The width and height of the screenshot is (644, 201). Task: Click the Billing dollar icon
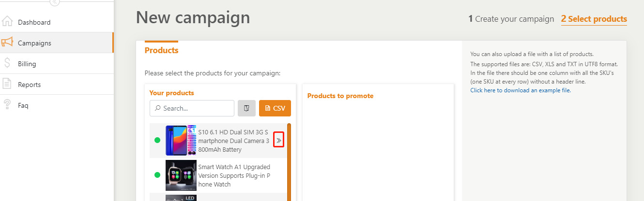[x=7, y=63]
